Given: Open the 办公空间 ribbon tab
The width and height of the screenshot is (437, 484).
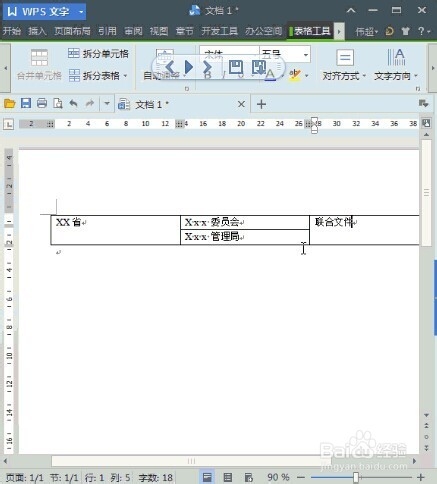Looking at the screenshot, I should 264,31.
